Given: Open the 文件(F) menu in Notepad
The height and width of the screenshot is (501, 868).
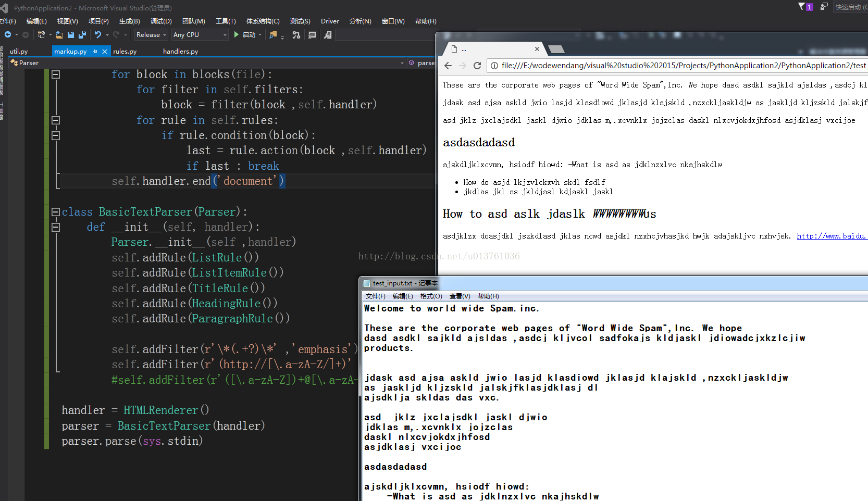Looking at the screenshot, I should point(375,296).
